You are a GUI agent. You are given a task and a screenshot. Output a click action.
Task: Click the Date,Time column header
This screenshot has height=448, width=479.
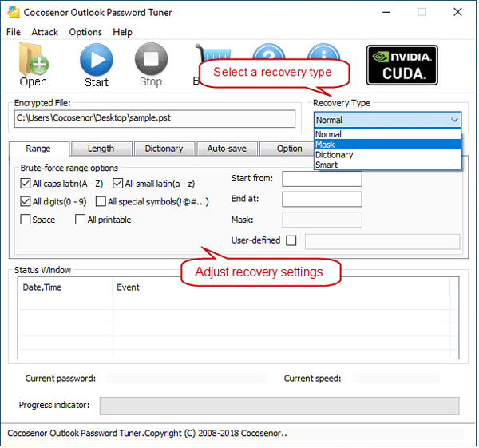pyautogui.click(x=65, y=287)
